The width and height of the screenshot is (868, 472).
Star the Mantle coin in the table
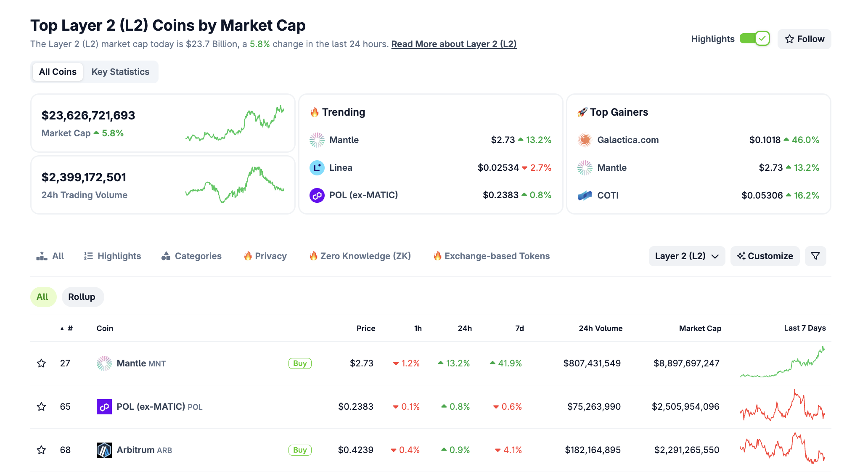click(42, 363)
